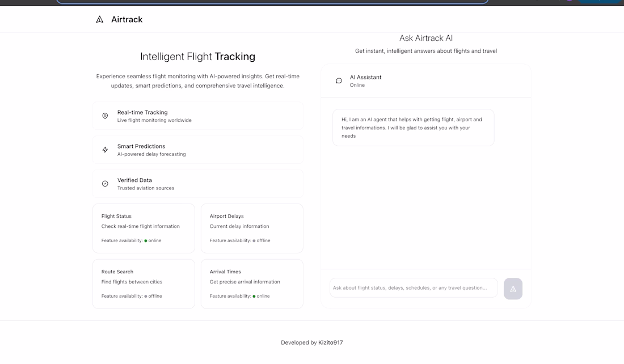Select the Real-time Tracking feature row
The height and width of the screenshot is (364, 624).
coord(198,116)
